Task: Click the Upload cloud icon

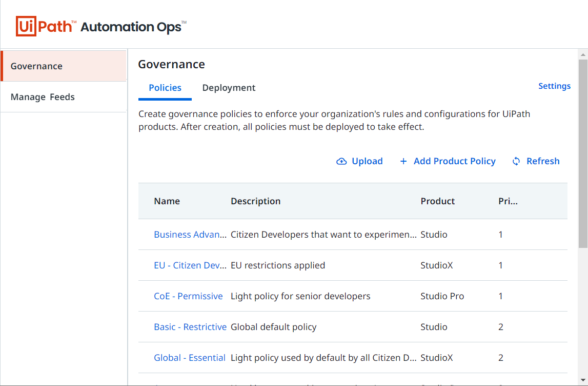Action: (341, 161)
